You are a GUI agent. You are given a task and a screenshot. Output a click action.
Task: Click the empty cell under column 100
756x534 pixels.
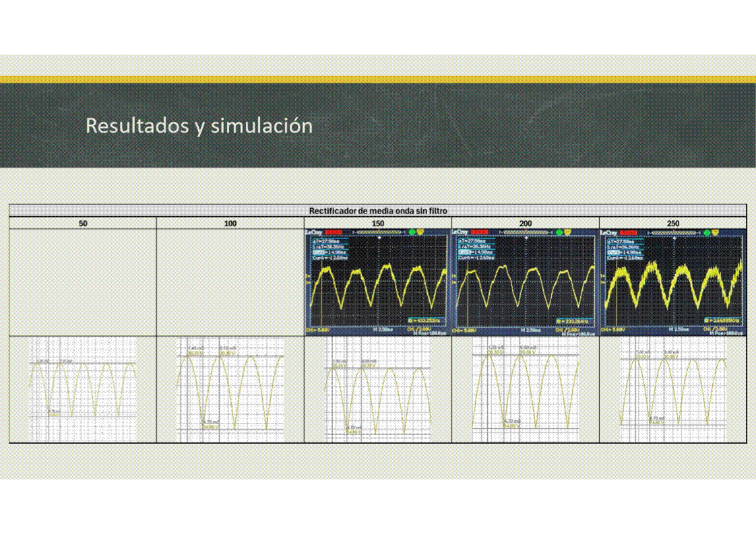(x=230, y=283)
